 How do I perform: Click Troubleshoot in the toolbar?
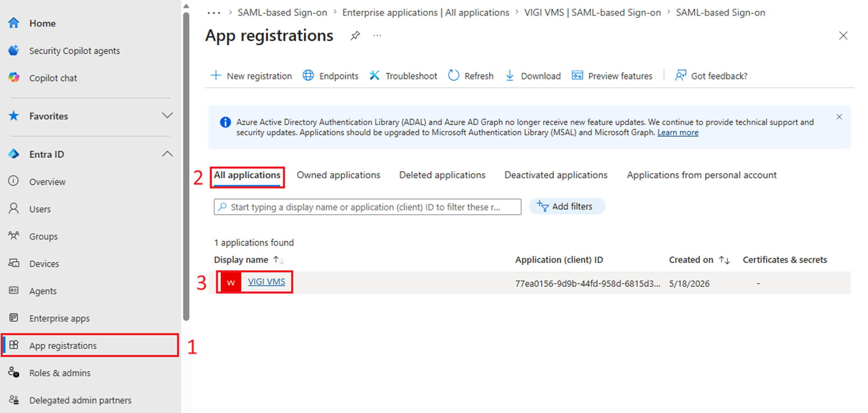[x=403, y=76]
